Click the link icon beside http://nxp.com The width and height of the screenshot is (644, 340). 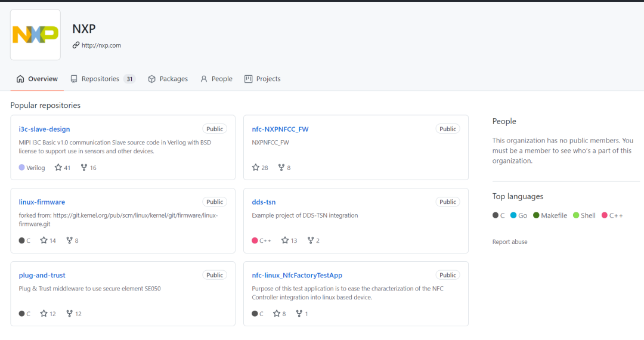pyautogui.click(x=76, y=45)
